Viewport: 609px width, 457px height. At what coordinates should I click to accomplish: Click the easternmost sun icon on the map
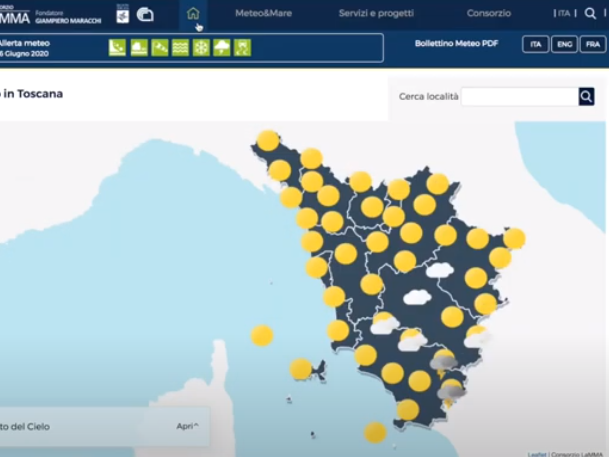(514, 238)
